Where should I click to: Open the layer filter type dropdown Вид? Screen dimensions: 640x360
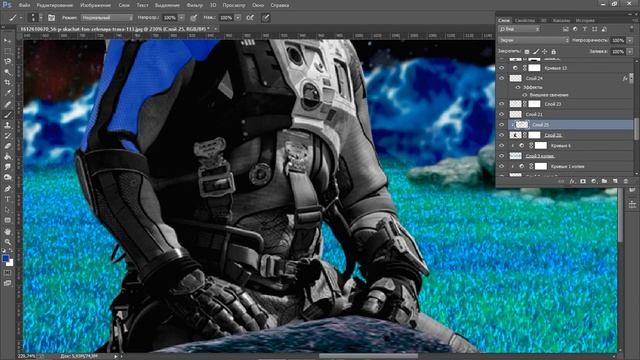click(x=519, y=29)
